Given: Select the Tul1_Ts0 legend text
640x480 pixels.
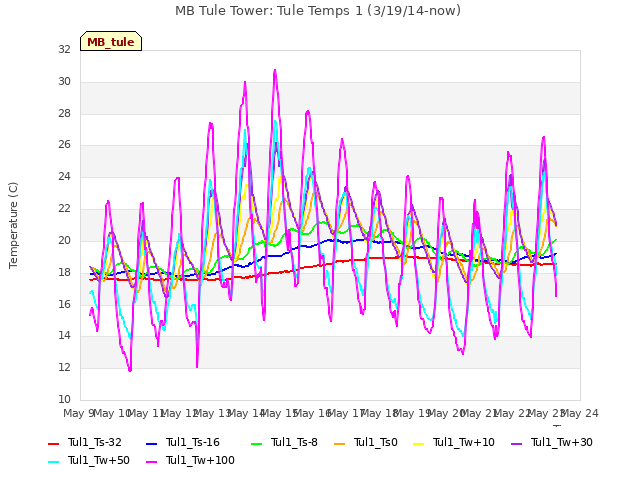Looking at the screenshot, I should point(376,442).
